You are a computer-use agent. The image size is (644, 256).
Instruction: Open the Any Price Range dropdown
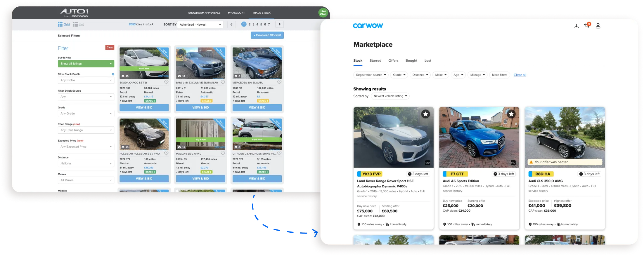pos(86,130)
